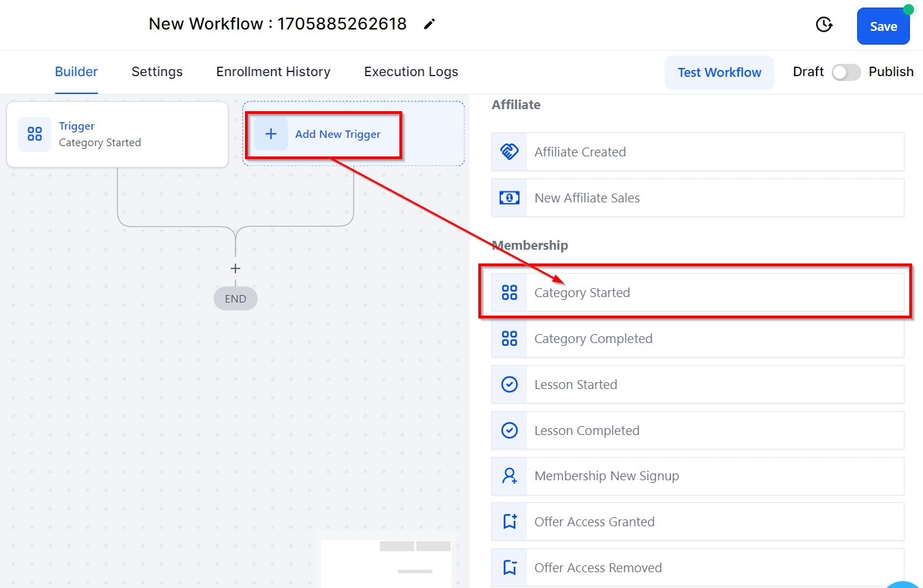
Task: Open the version history clock icon
Action: (823, 25)
